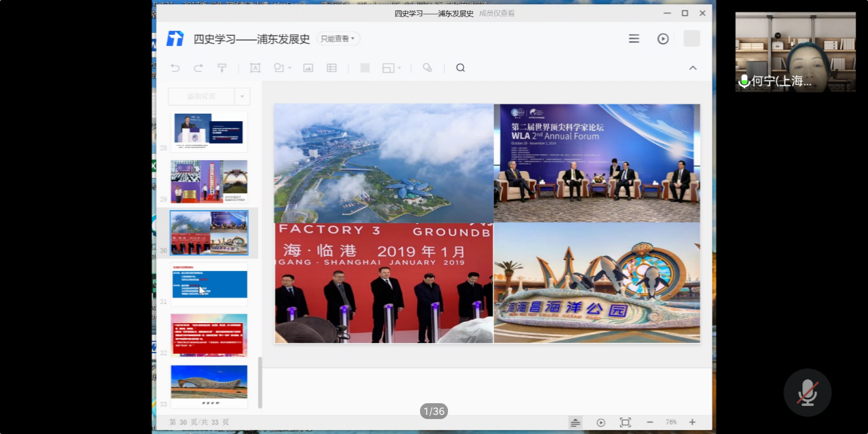The width and height of the screenshot is (868, 434).
Task: Zoom in using the plus button
Action: point(692,422)
